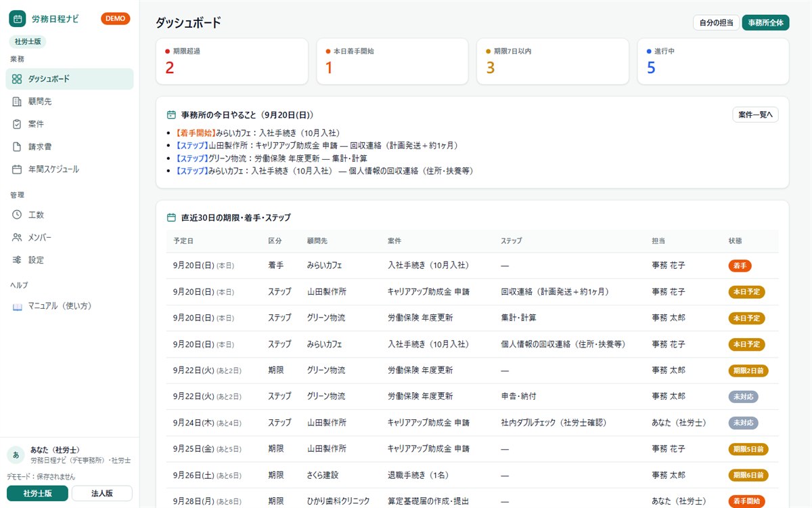Click the 顧問先 column header
This screenshot has width=812, height=508.
pyautogui.click(x=317, y=241)
